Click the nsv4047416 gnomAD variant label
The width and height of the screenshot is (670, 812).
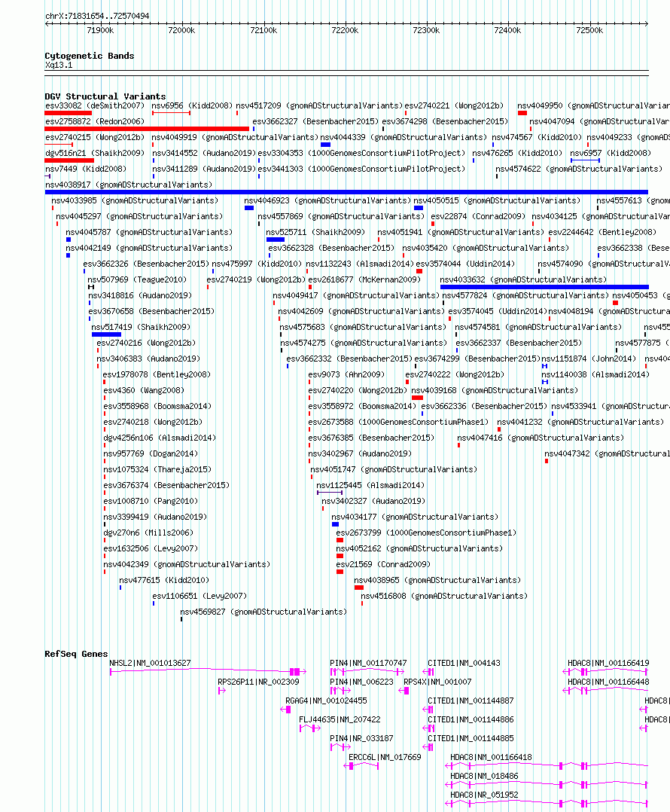(x=541, y=438)
